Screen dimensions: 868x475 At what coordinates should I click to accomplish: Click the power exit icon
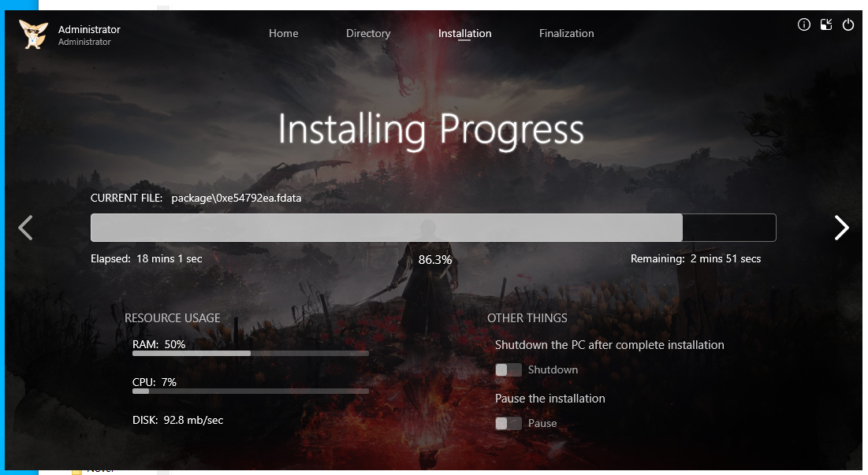click(848, 24)
